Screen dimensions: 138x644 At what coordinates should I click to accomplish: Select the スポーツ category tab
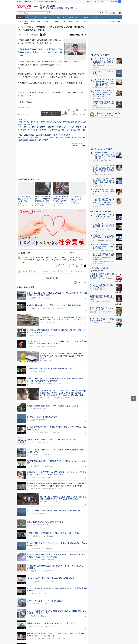pos(56,21)
